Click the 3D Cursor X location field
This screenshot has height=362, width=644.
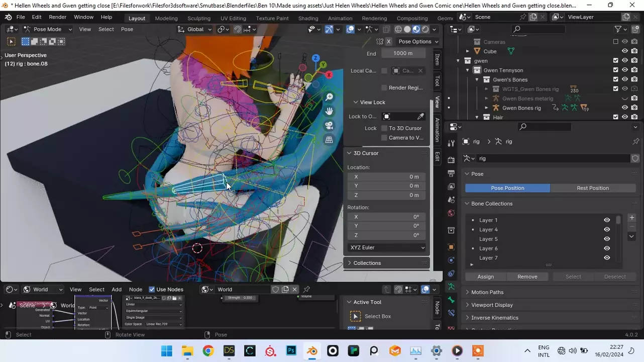[387, 177]
